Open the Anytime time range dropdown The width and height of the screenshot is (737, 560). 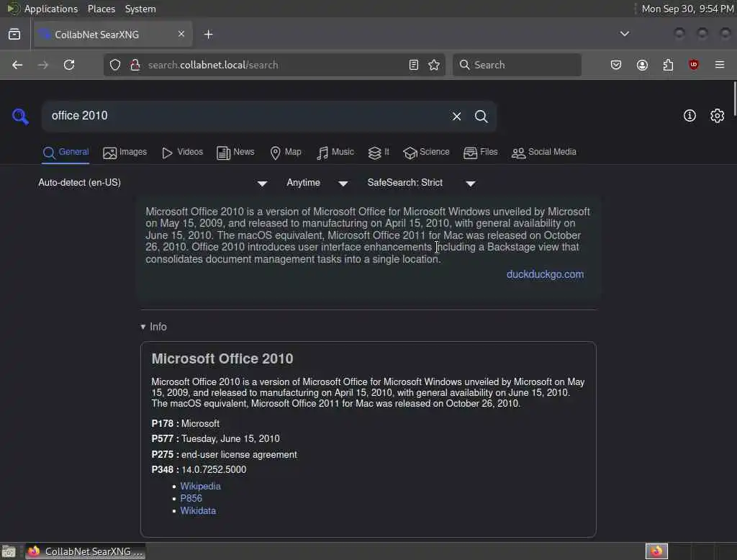pos(317,183)
